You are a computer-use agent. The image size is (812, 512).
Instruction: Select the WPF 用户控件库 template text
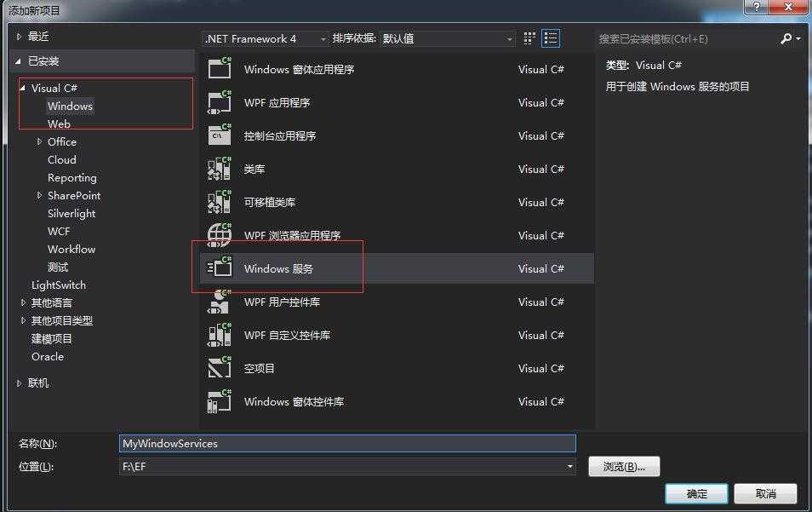click(283, 302)
